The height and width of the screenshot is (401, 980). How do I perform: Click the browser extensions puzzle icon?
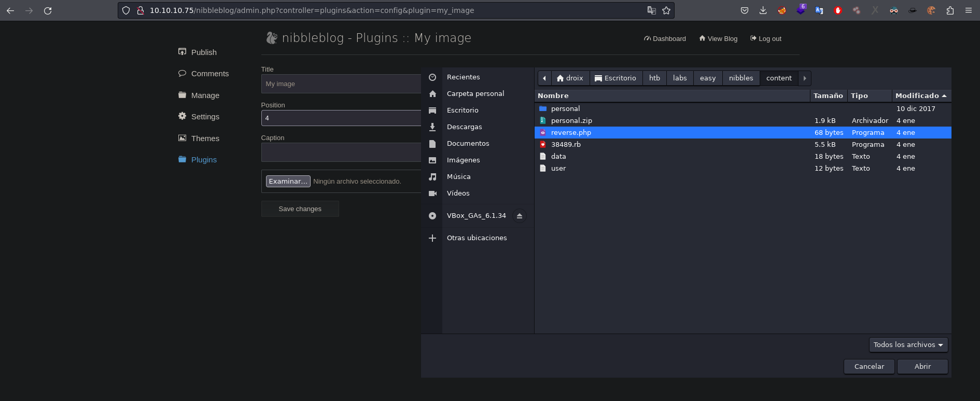coord(950,10)
